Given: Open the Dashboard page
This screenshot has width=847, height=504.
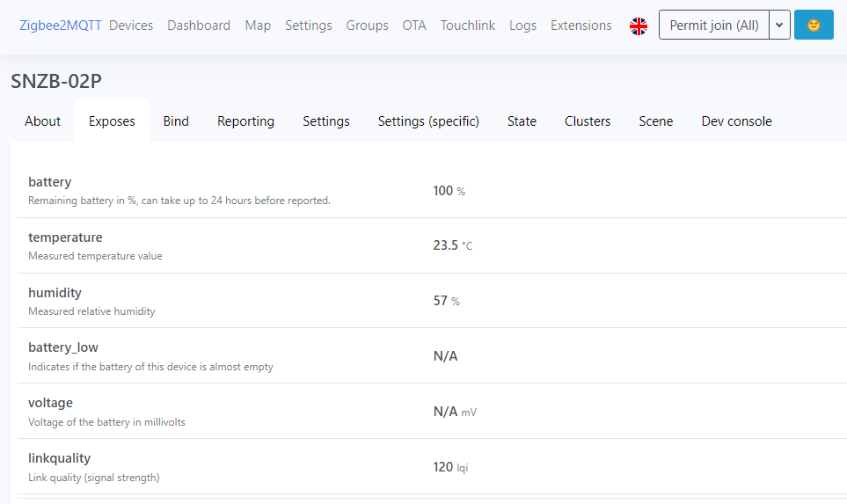Looking at the screenshot, I should tap(199, 26).
